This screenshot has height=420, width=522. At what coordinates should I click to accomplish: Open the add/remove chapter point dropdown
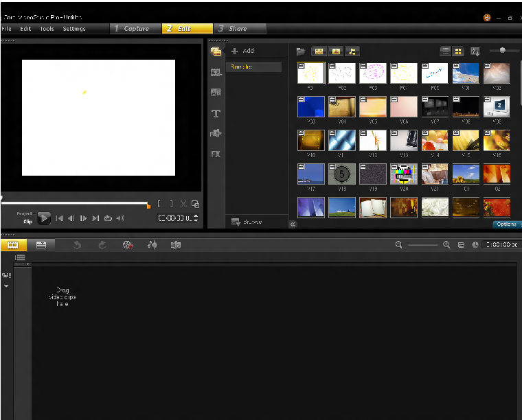pos(22,264)
